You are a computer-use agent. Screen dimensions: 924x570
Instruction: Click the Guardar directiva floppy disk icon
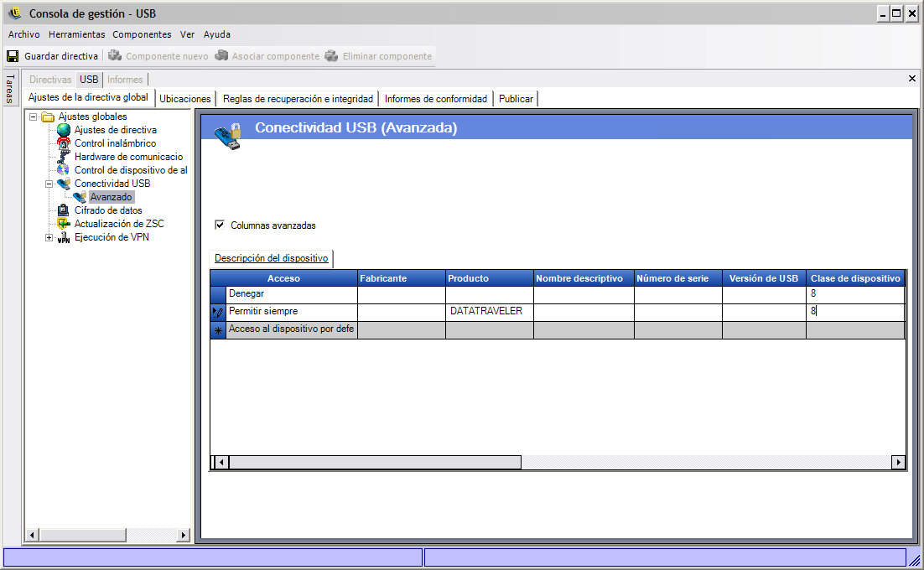[x=13, y=56]
